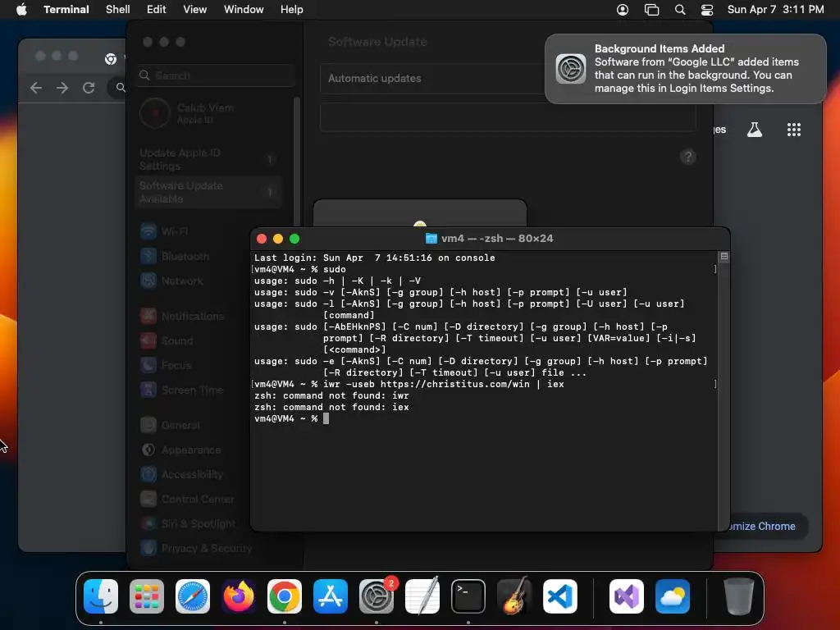
Task: Launch GarageBand from the Dock
Action: pos(514,596)
